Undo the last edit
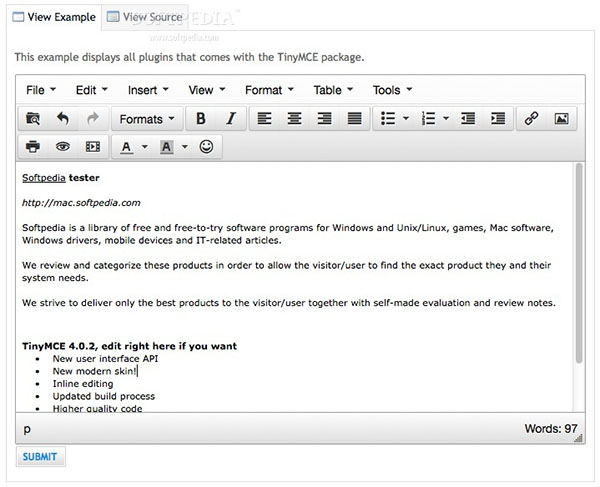Viewport: 600px width, 487px height. [63, 119]
